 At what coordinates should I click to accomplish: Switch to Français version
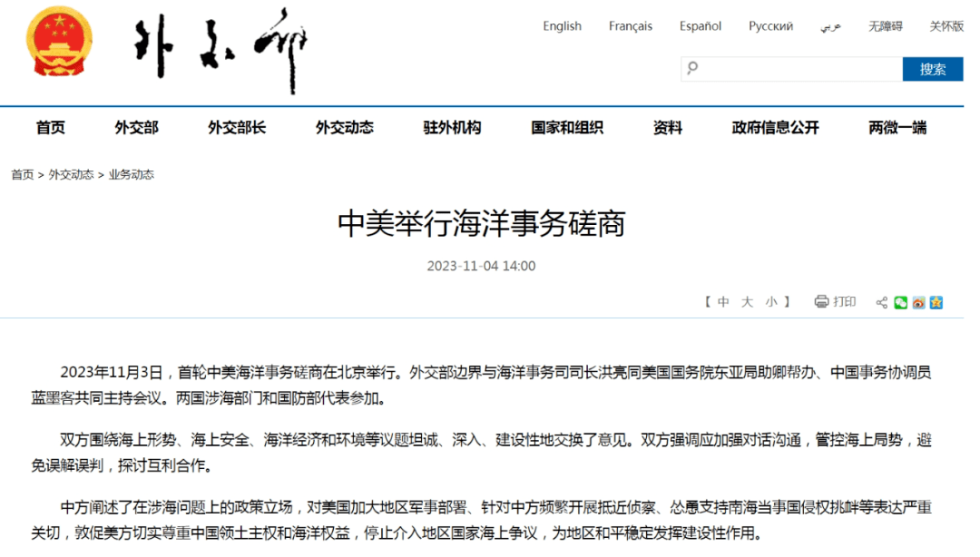click(x=630, y=26)
